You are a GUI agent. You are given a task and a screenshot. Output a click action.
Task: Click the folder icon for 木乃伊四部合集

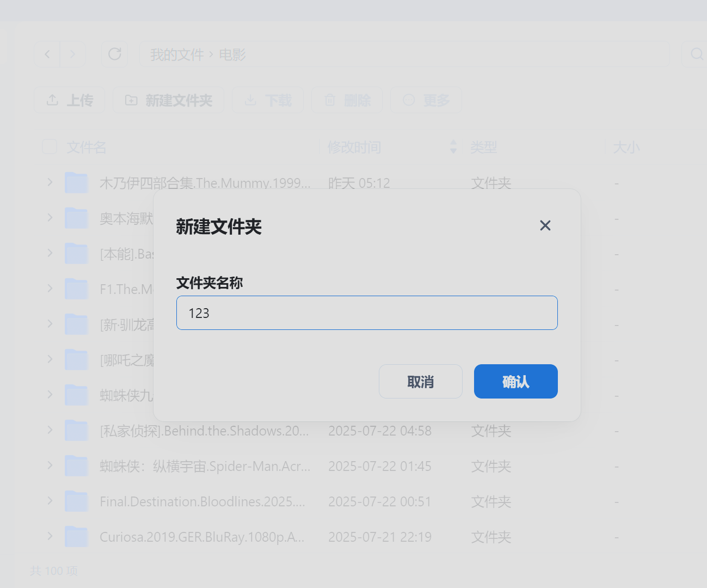click(76, 183)
